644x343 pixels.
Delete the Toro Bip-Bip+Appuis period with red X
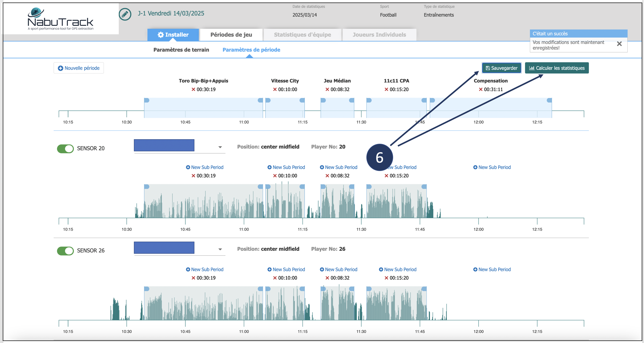point(193,90)
